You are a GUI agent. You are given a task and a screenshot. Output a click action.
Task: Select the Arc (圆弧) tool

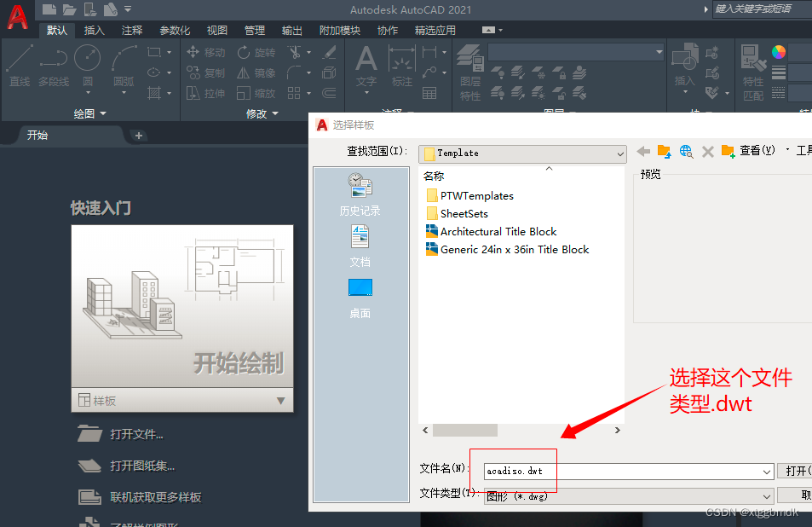[124, 66]
